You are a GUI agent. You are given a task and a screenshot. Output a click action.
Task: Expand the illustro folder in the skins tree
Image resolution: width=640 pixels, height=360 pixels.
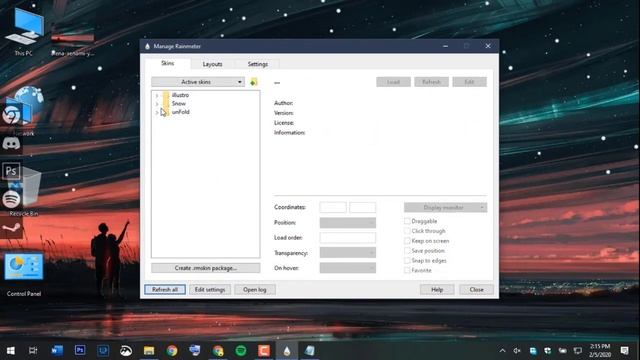pyautogui.click(x=157, y=95)
